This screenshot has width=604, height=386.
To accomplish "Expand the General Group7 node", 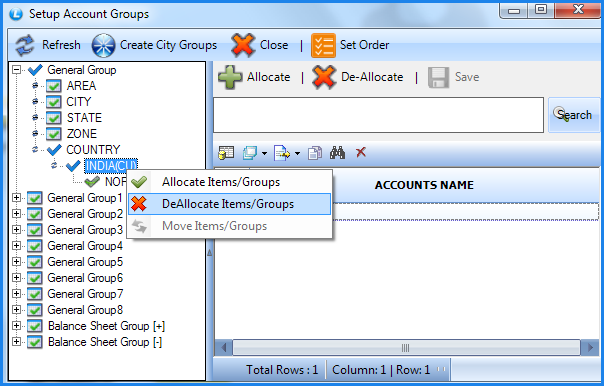I will (16, 294).
